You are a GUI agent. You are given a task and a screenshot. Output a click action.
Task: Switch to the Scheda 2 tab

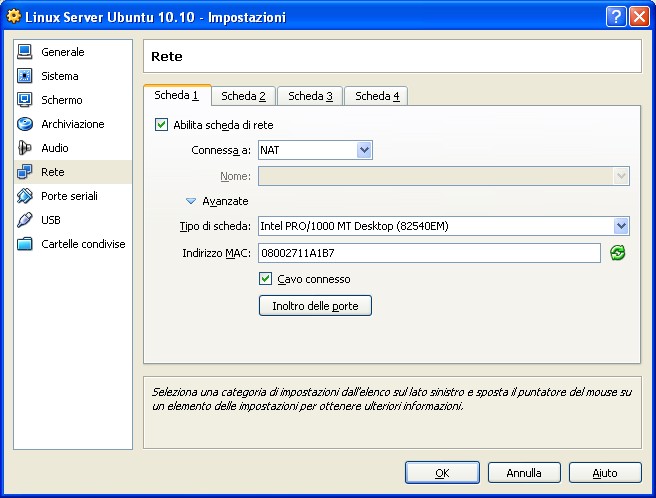tap(243, 96)
